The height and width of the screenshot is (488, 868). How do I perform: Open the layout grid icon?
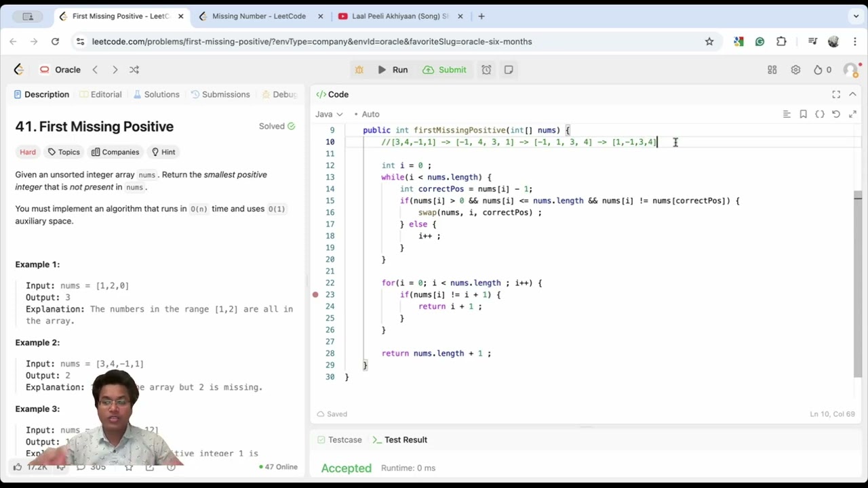tap(772, 70)
